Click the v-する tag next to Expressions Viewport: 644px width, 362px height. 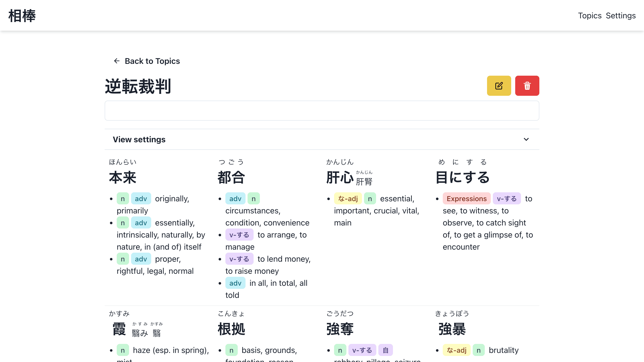point(507,198)
